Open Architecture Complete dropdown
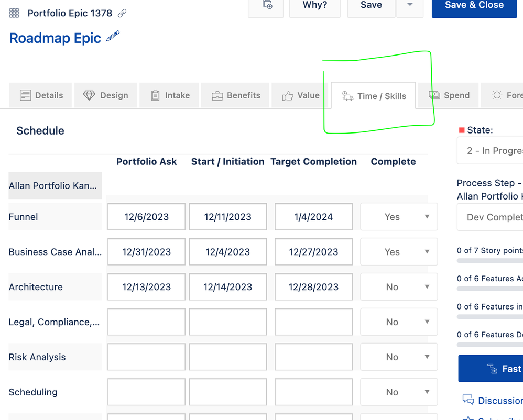The height and width of the screenshot is (420, 523). 399,286
